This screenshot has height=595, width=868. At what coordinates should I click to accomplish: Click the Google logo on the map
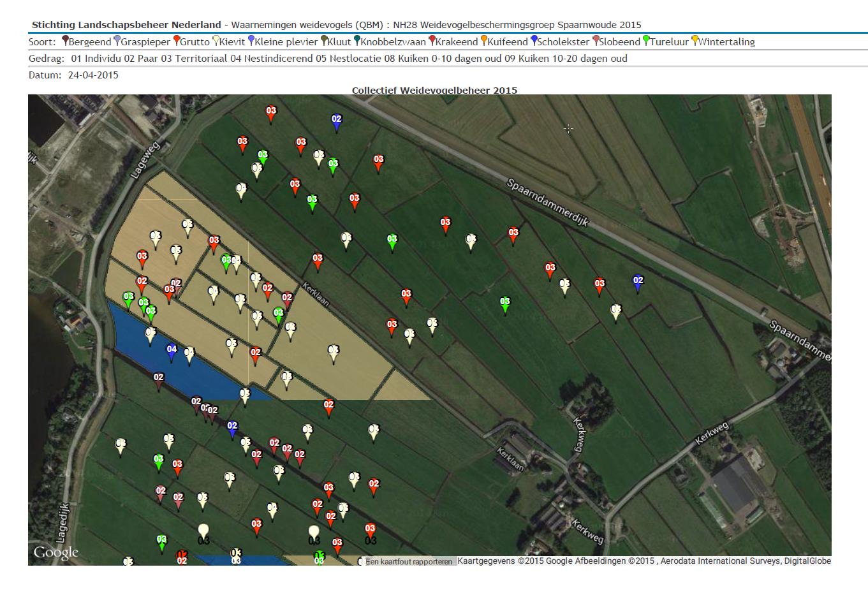55,552
